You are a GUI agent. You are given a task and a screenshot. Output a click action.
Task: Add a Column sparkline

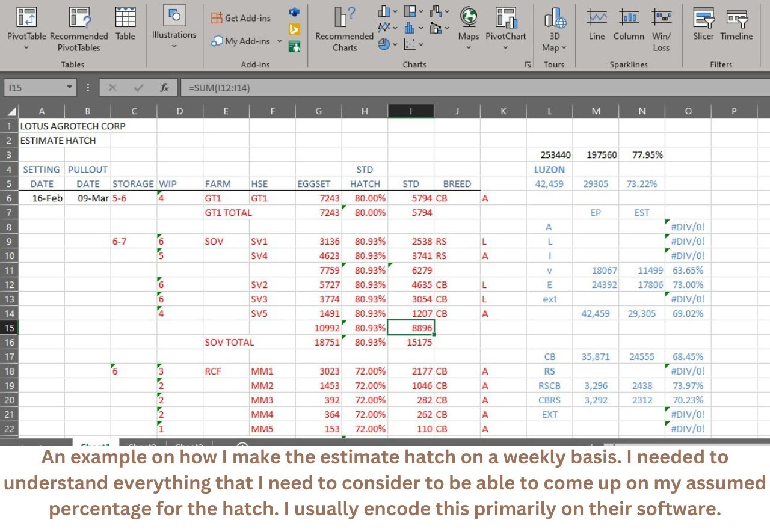(629, 24)
